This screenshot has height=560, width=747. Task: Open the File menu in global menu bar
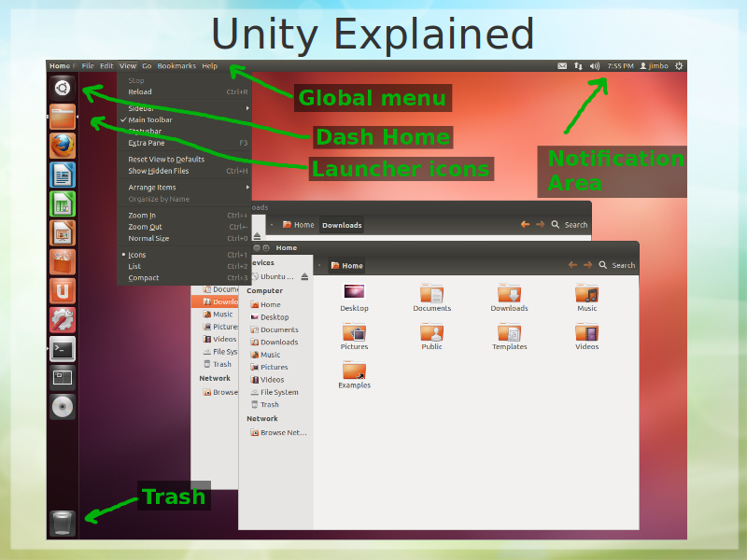[x=88, y=66]
